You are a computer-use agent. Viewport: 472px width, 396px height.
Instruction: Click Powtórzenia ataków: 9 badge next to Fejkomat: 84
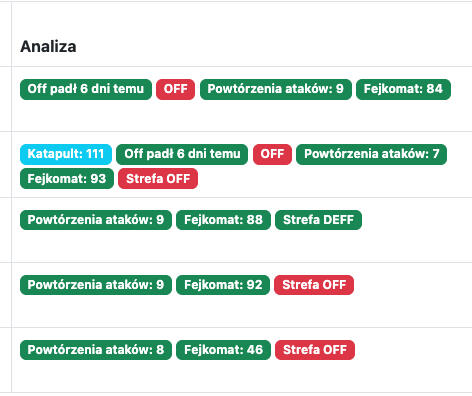tap(276, 89)
